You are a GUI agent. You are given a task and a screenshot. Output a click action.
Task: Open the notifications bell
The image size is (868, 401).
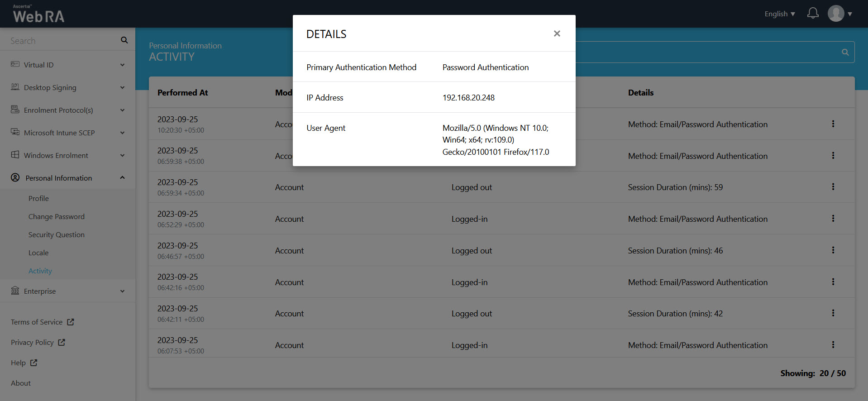812,14
